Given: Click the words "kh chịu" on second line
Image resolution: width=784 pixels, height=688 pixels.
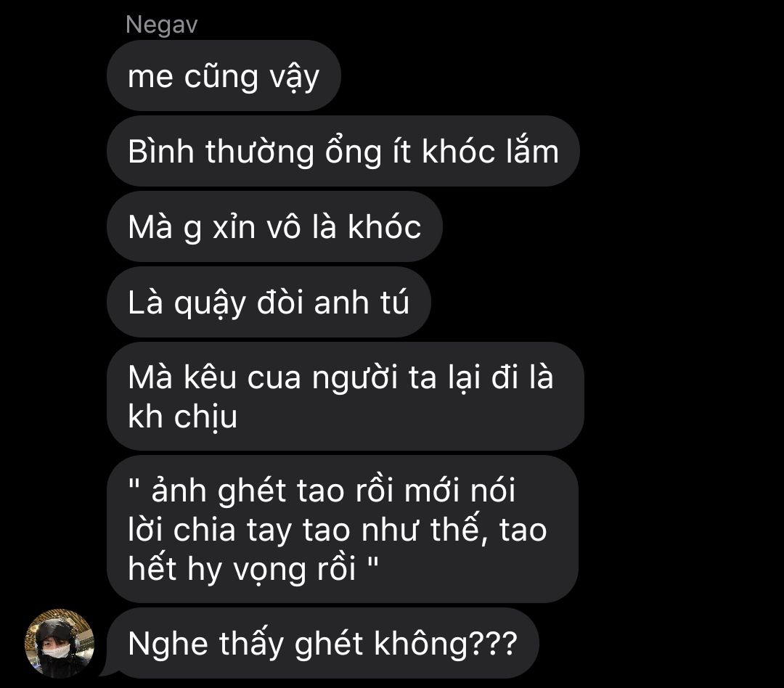Looking at the screenshot, I should coord(182,417).
